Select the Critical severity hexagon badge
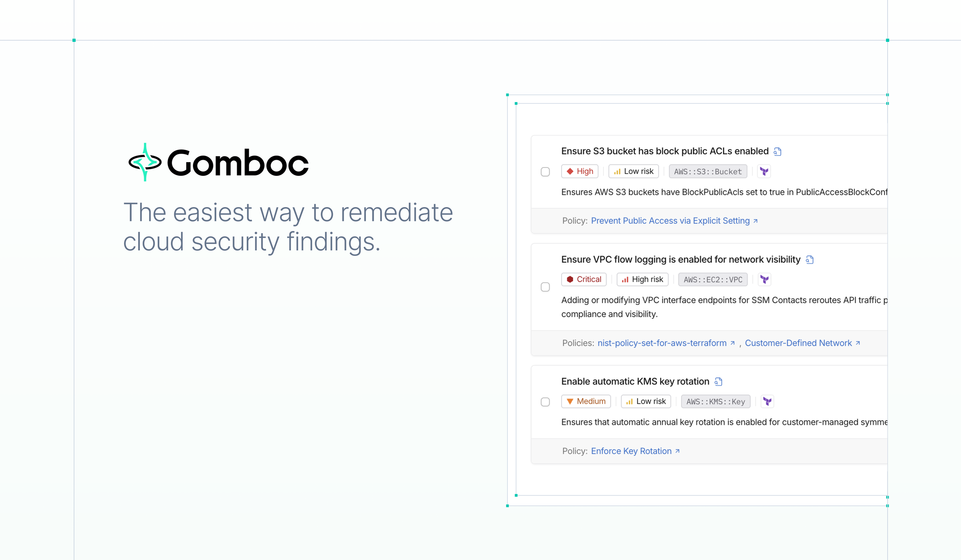The width and height of the screenshot is (961, 560). (x=584, y=280)
